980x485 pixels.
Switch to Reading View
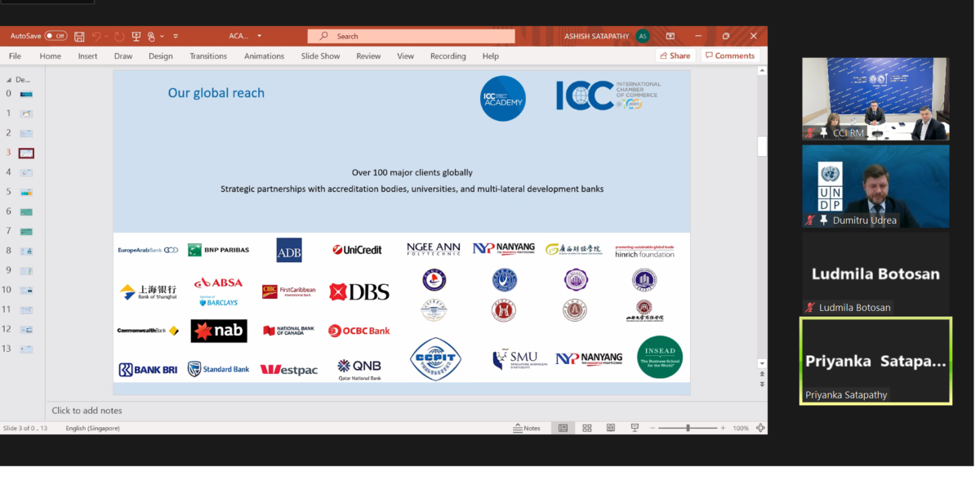click(610, 428)
